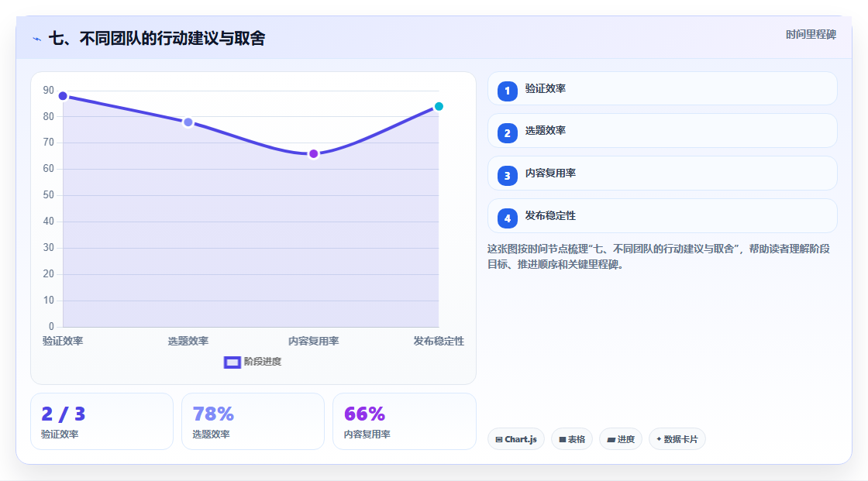Click the x-axis label 内容复用率

(x=313, y=341)
